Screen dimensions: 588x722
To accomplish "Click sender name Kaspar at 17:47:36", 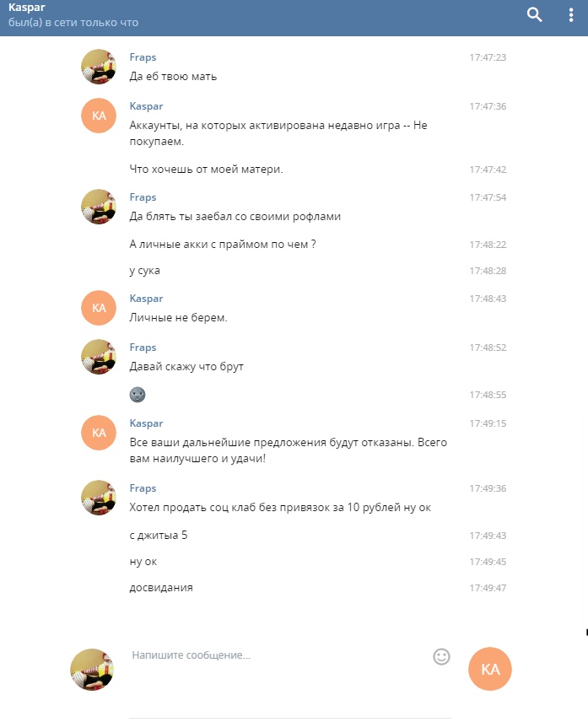I will click(146, 106).
